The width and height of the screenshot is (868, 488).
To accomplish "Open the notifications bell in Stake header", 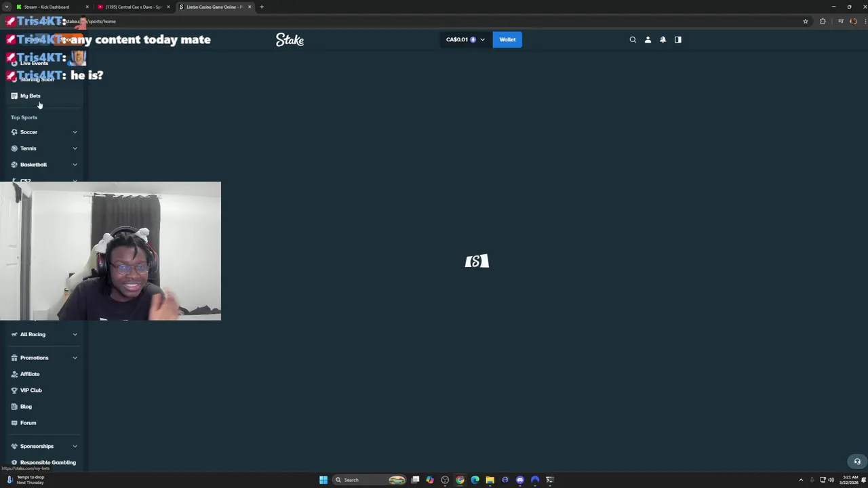I will pos(663,39).
